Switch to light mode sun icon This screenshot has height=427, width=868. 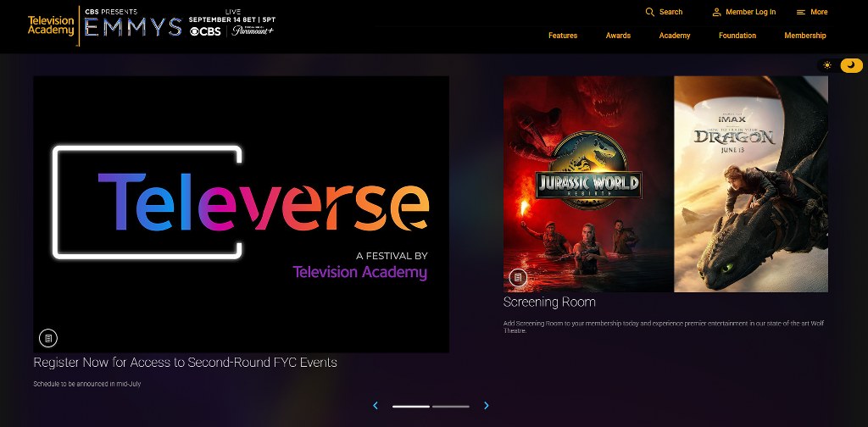[827, 65]
